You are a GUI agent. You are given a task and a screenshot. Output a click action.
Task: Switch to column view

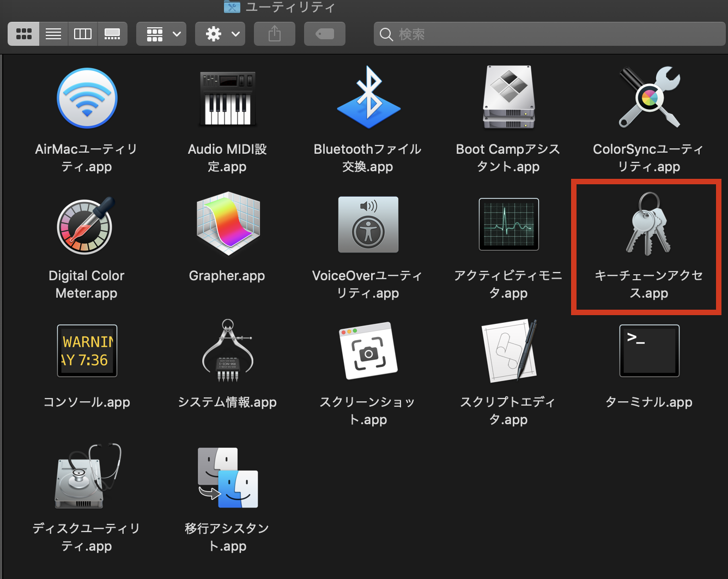tap(83, 34)
